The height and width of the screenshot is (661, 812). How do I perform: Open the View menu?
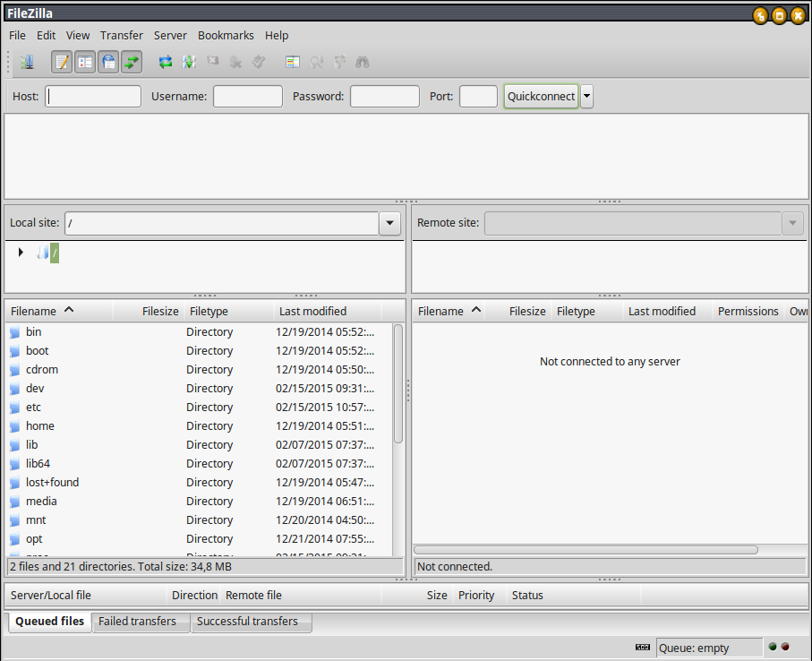[x=78, y=35]
